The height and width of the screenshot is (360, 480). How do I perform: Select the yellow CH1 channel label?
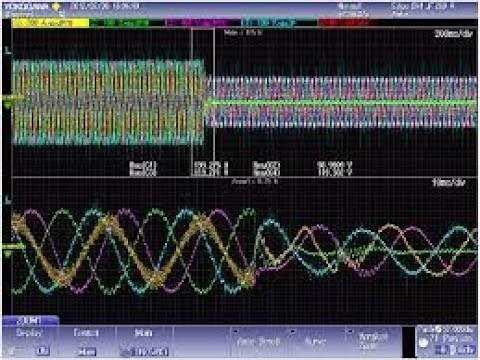click(x=51, y=23)
